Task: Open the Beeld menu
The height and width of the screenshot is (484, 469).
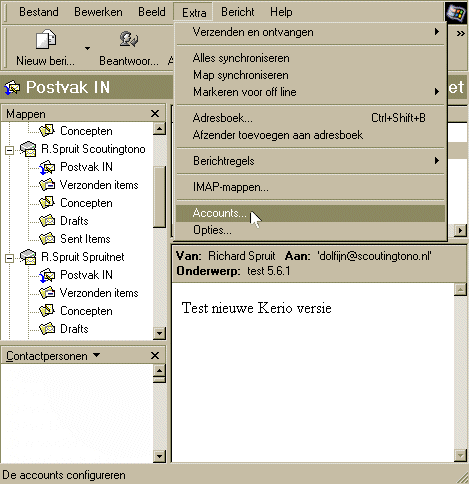Action: pyautogui.click(x=152, y=12)
